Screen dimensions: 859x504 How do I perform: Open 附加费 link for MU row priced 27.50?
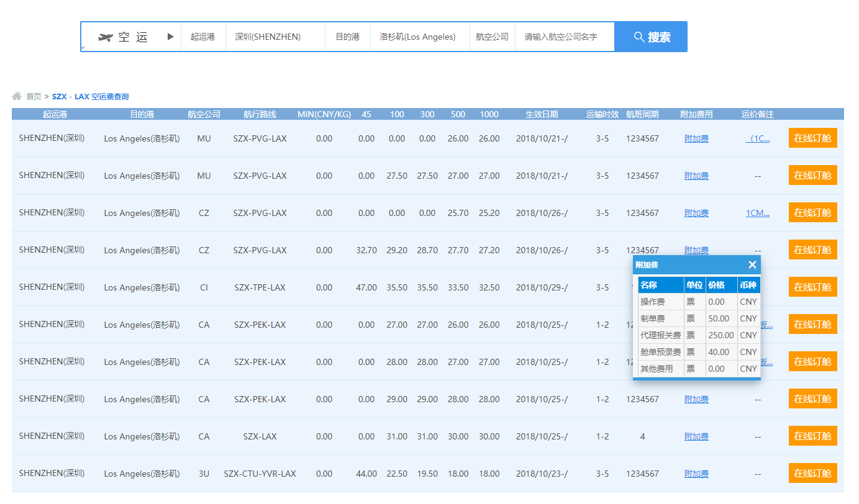(696, 176)
